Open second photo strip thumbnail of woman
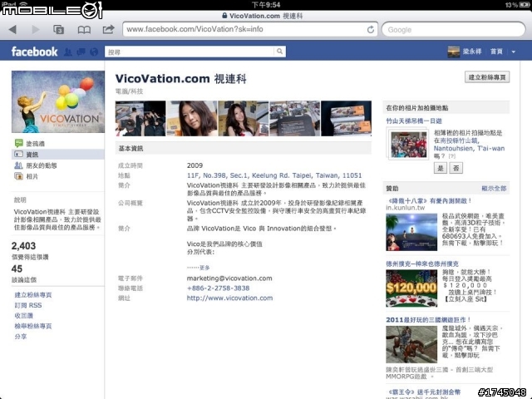Image resolution: width=532 pixels, height=399 pixels. tap(192, 118)
